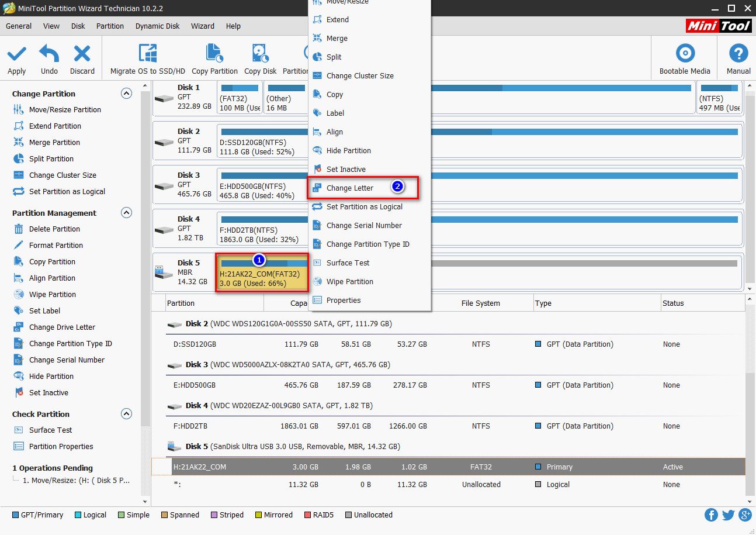Viewport: 756px width, 535px height.
Task: Select Delete Partition in sidebar
Action: tap(54, 229)
